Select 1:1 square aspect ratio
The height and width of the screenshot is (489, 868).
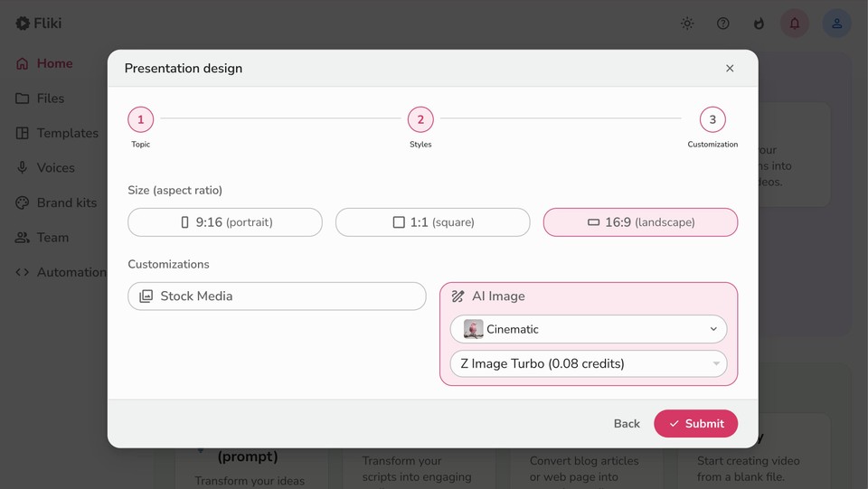click(x=432, y=222)
